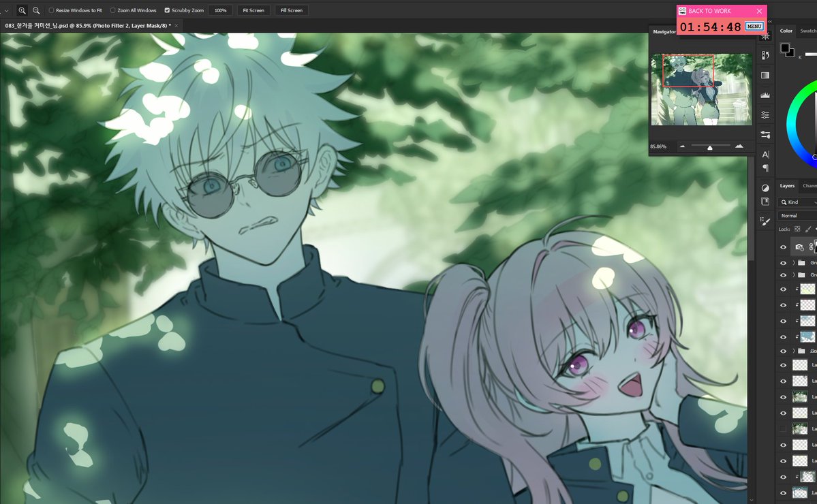Expand the second layer group chevron
Image resolution: width=817 pixels, height=504 pixels.
tap(794, 275)
